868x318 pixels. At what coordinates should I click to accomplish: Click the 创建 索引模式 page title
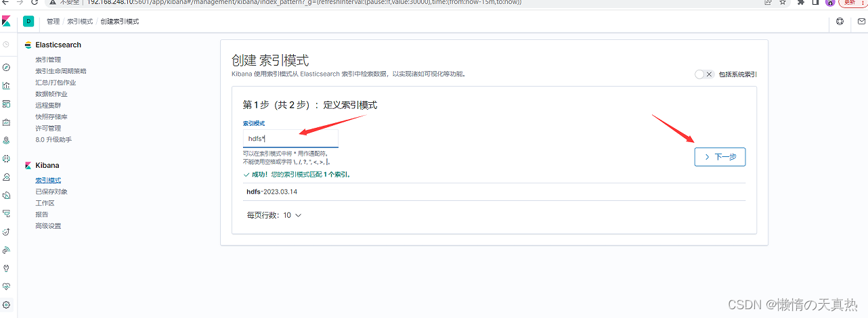(x=270, y=60)
